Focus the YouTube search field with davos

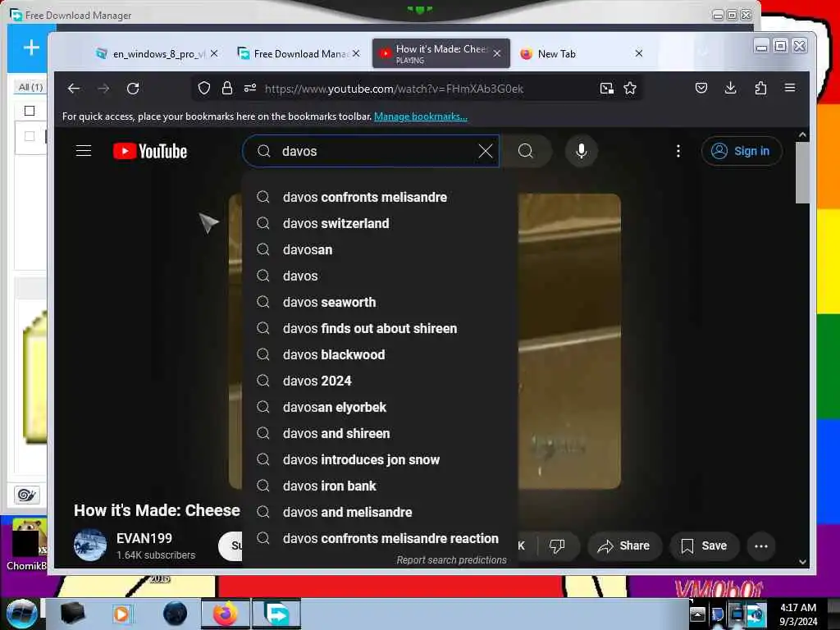pos(370,151)
